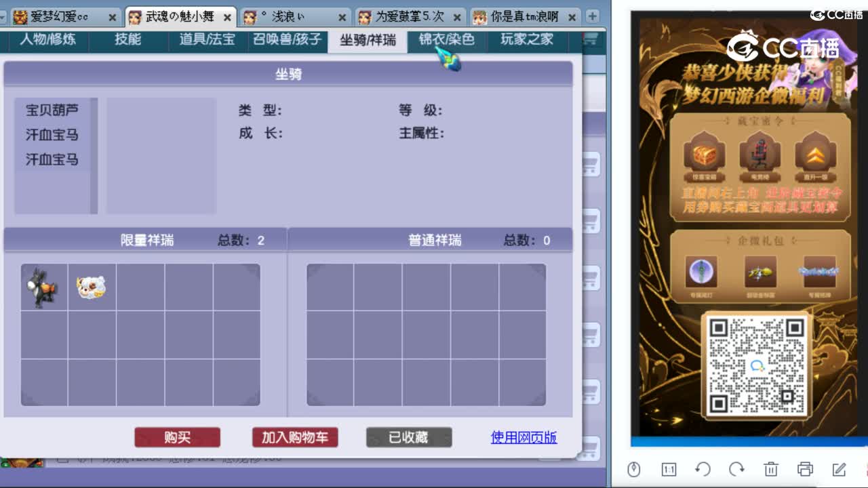Edit the image with the pencil icon
The image size is (868, 488).
point(839,469)
